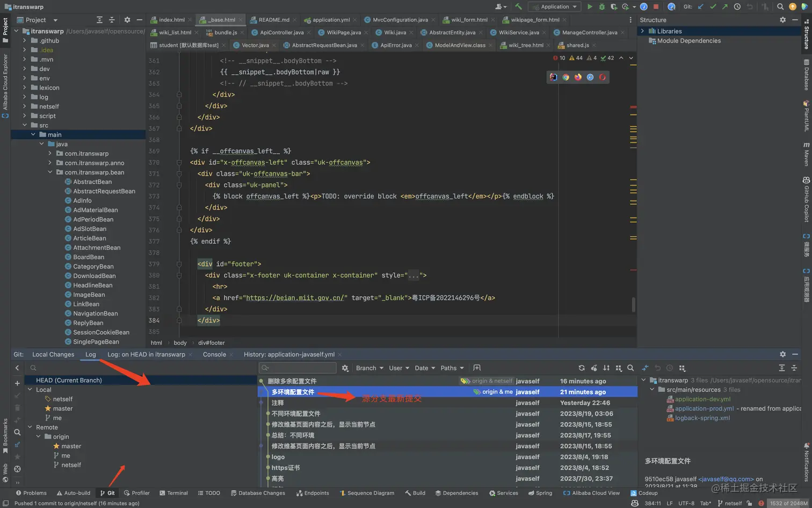Screen dimensions: 812x508
Task: Click div#footer breadcrumb in editor
Action: 212,342
